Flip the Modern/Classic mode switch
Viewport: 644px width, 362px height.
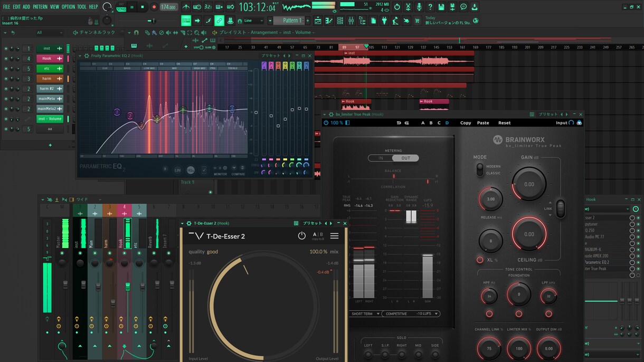[479, 169]
